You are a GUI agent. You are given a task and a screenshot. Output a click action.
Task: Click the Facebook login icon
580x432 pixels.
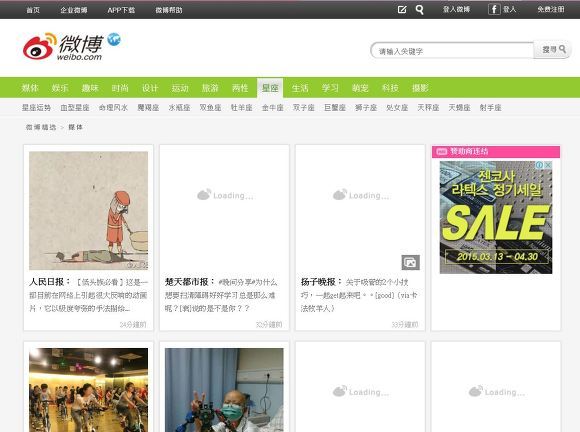click(x=494, y=9)
